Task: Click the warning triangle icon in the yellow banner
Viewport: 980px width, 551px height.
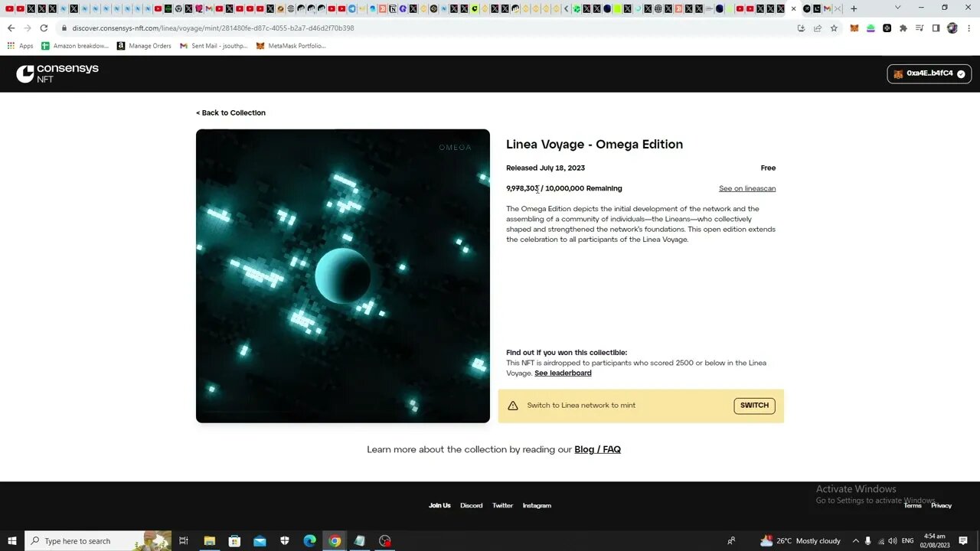Action: [x=513, y=406]
